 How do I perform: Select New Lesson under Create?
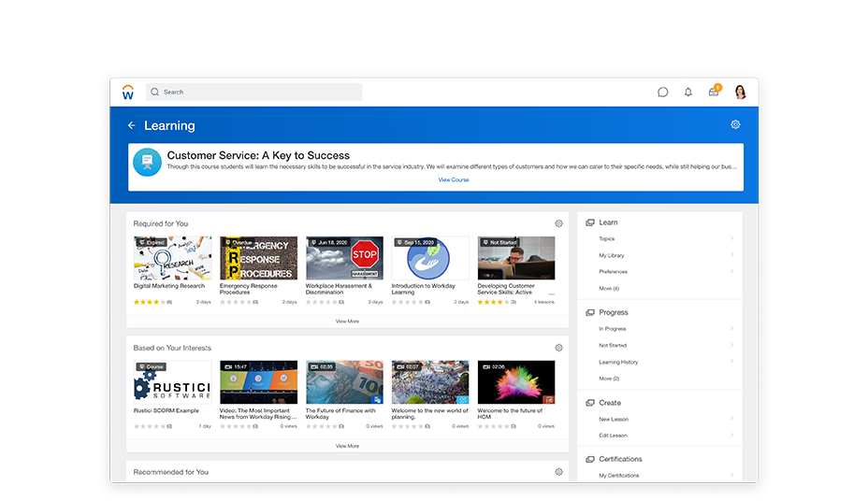[614, 420]
